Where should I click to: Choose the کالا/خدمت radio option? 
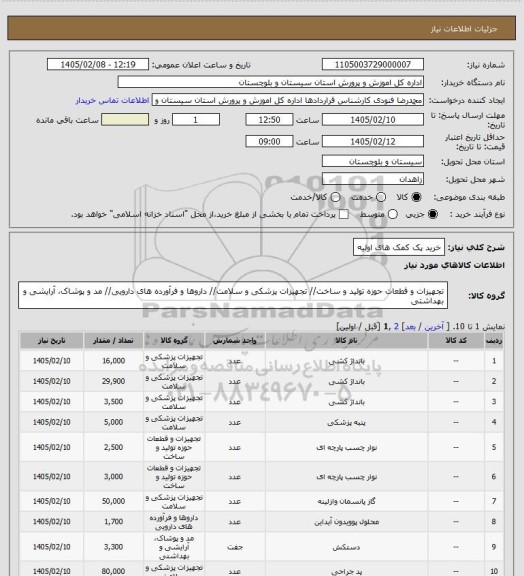pyautogui.click(x=335, y=197)
